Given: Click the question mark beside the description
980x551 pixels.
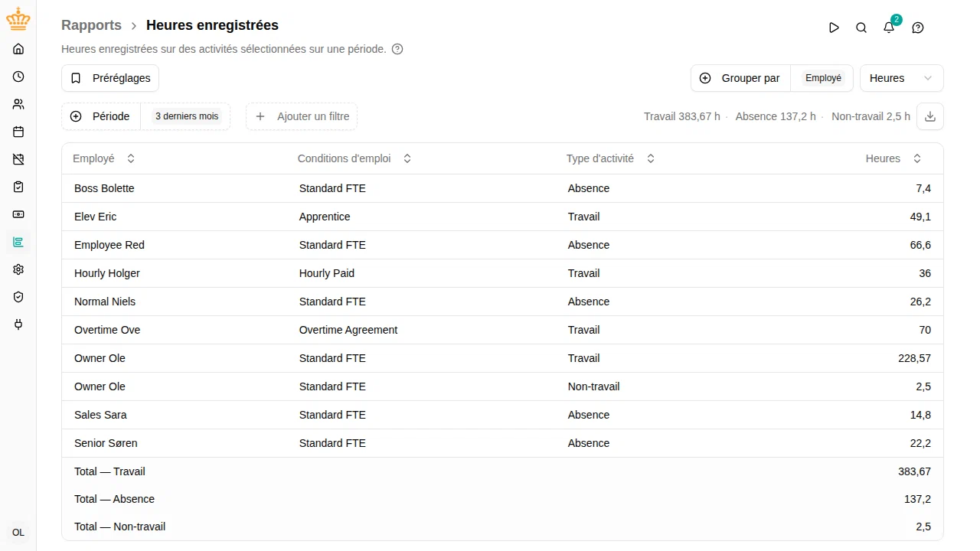Looking at the screenshot, I should pos(397,49).
